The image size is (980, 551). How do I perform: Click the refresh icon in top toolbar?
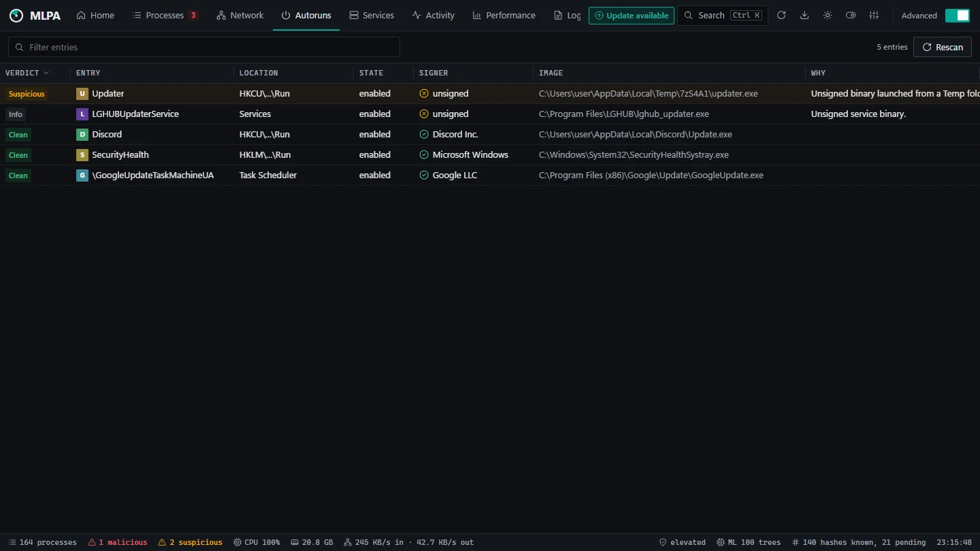(x=781, y=16)
